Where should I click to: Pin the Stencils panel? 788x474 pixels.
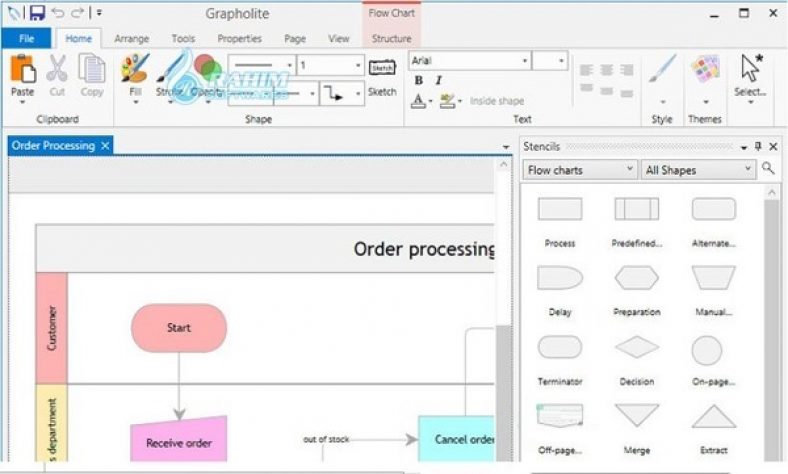click(758, 146)
